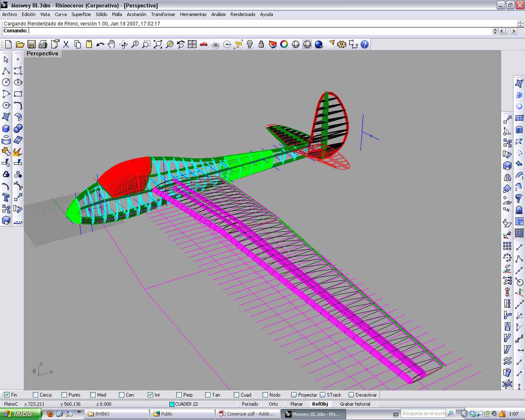The height and width of the screenshot is (420, 525).
Task: Click the command line right arrow button
Action: point(514,31)
